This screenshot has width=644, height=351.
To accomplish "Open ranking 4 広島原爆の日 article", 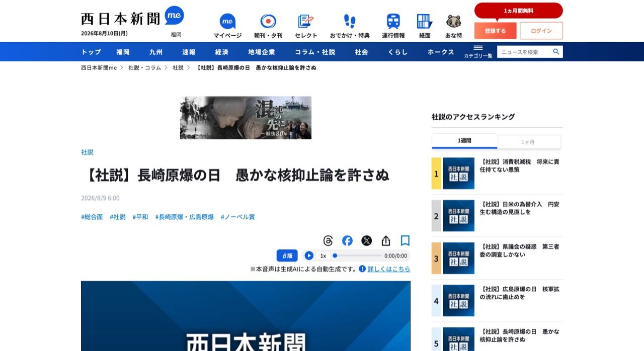I will coord(520,293).
